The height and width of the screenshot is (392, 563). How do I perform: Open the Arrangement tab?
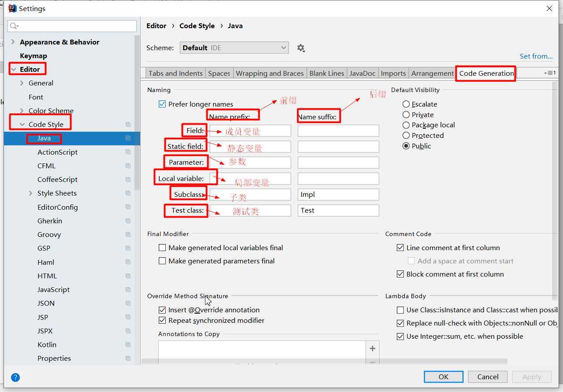pos(432,74)
